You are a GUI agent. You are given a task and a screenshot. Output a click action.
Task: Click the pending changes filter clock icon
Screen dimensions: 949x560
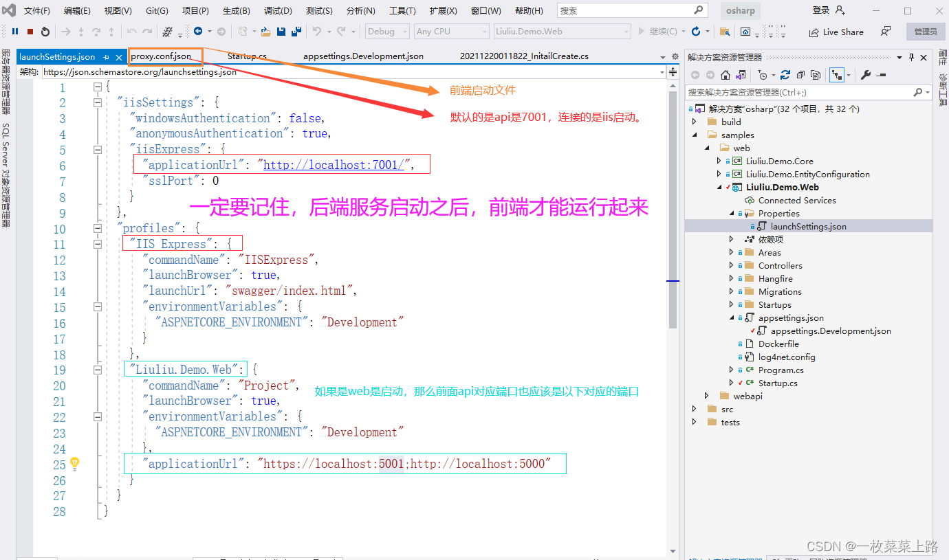pyautogui.click(x=762, y=75)
